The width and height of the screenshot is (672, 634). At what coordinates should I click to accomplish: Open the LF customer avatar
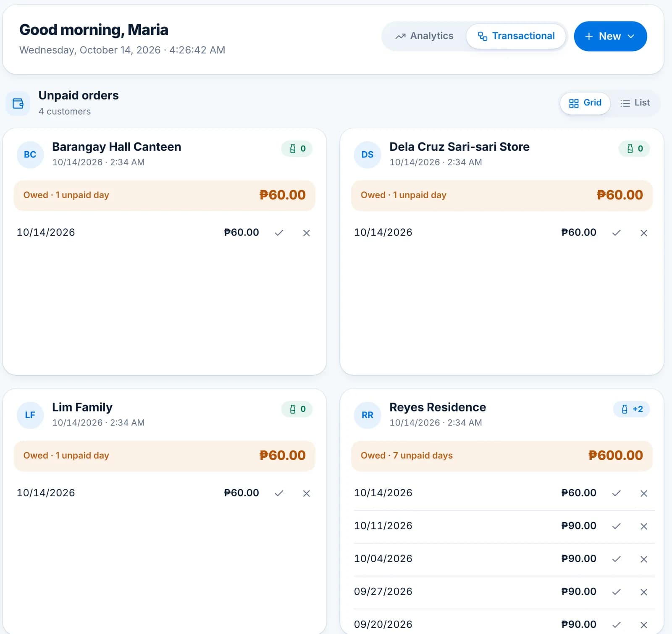30,415
